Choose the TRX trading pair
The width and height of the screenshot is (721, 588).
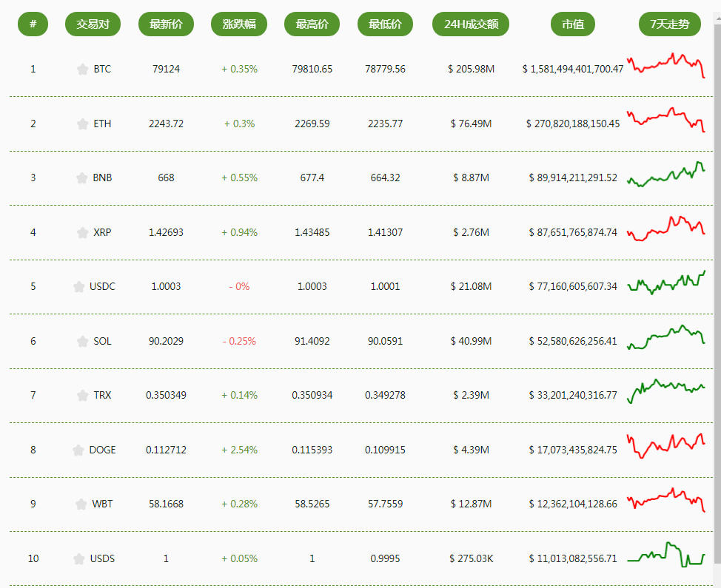102,395
